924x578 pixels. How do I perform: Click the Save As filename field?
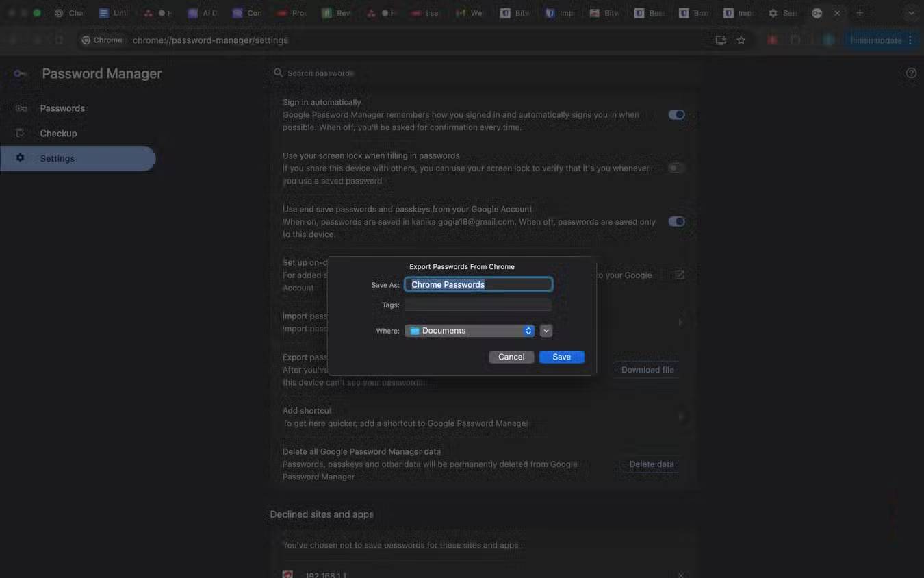(x=478, y=284)
